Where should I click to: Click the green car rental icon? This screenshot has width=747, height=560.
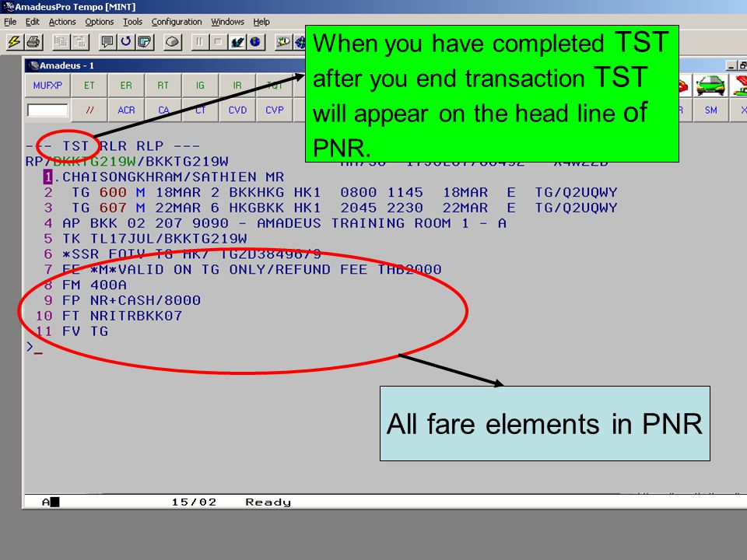point(710,86)
